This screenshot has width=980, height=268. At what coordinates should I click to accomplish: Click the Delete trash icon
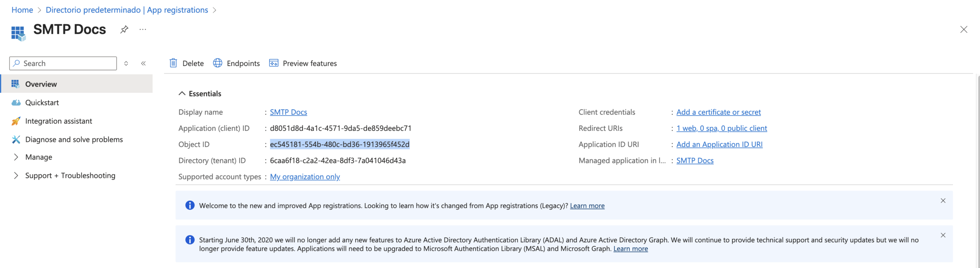(173, 63)
